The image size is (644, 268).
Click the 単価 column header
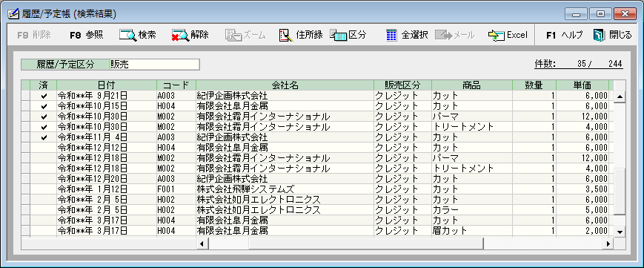[582, 85]
